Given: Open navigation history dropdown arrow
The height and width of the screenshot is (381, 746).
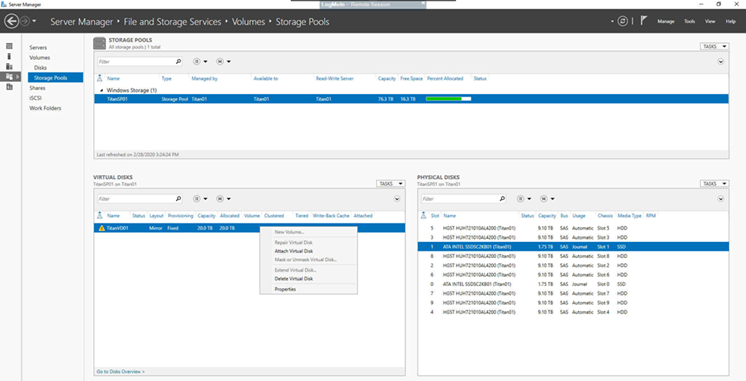Looking at the screenshot, I should 35,22.
